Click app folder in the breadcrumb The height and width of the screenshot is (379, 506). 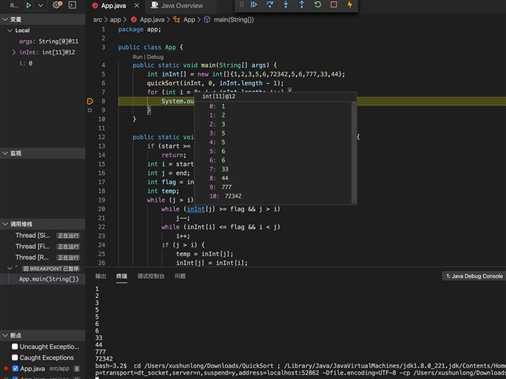115,20
